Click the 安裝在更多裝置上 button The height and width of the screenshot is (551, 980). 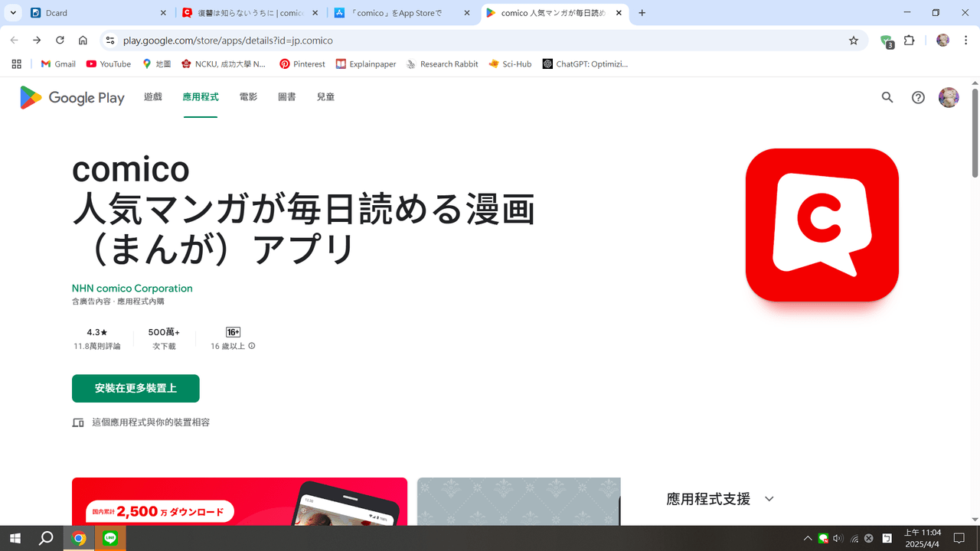click(x=136, y=388)
